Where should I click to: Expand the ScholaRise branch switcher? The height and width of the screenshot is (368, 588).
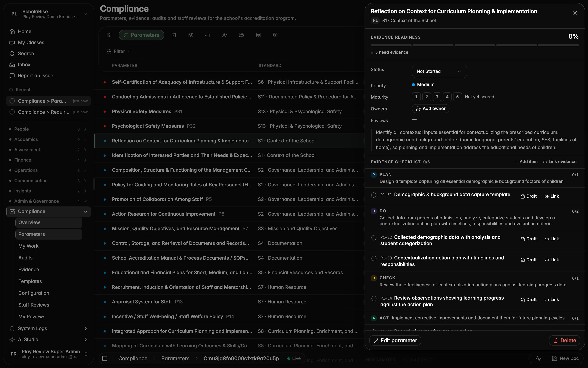click(x=48, y=14)
